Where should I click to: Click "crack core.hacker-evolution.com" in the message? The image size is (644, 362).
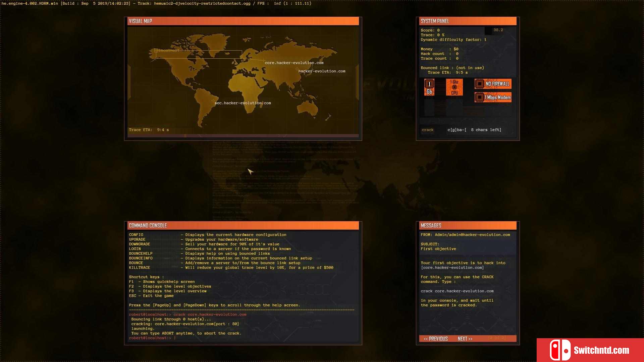click(457, 291)
